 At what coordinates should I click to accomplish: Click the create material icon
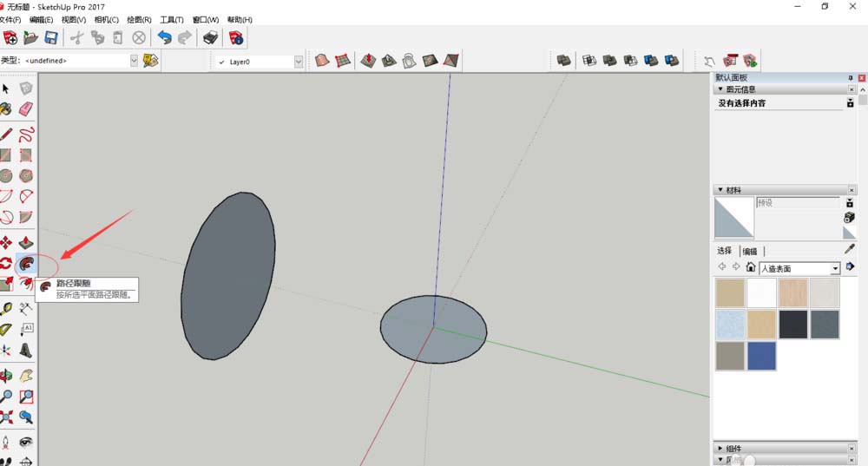(850, 218)
